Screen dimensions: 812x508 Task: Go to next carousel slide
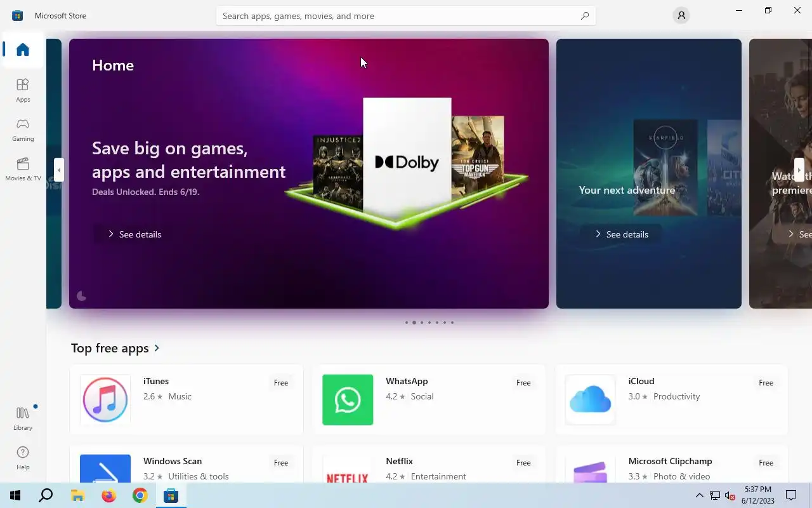799,170
